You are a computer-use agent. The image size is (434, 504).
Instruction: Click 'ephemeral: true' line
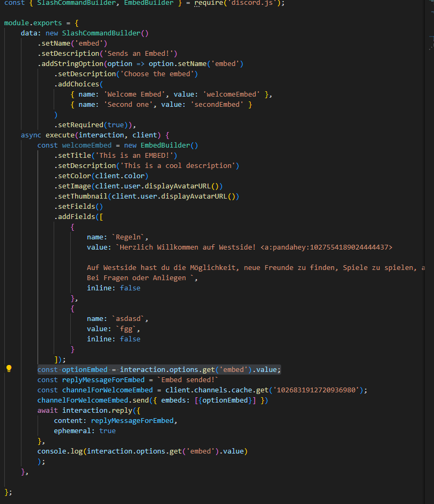[x=85, y=431]
